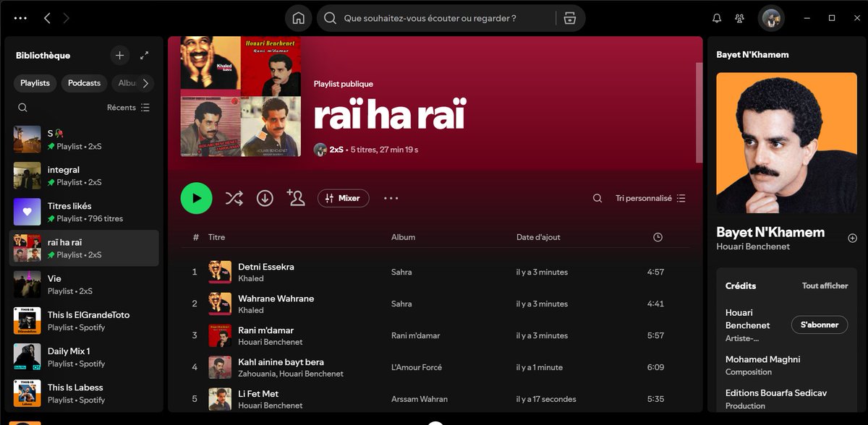Sort by Album column header
The height and width of the screenshot is (425, 868).
pyautogui.click(x=403, y=237)
